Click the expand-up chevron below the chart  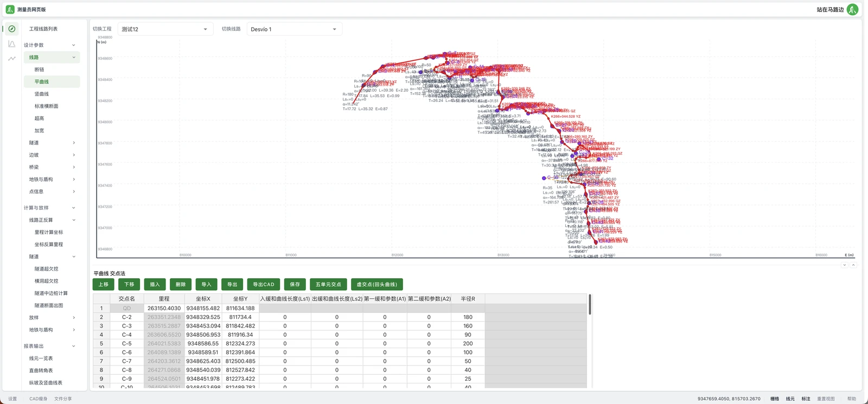[x=853, y=265]
